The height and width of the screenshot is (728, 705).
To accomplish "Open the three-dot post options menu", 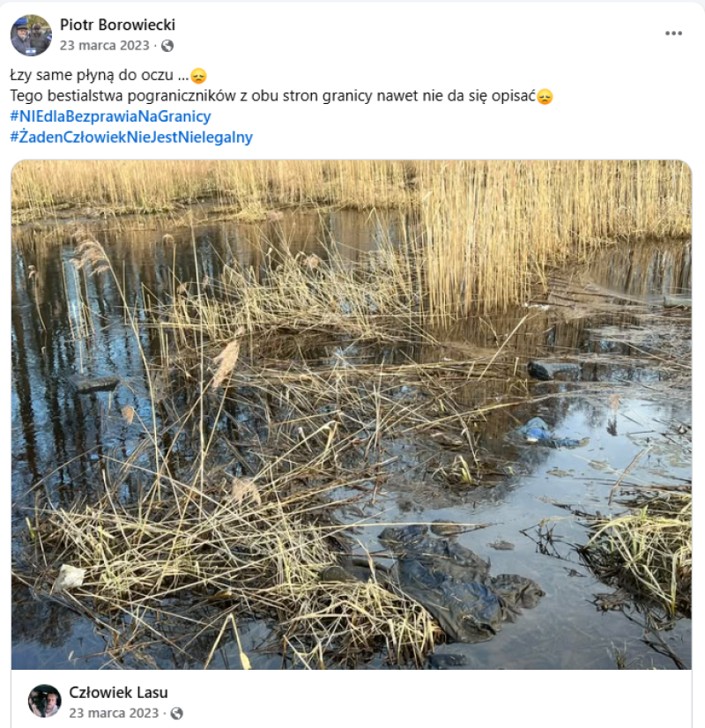I will 673,33.
